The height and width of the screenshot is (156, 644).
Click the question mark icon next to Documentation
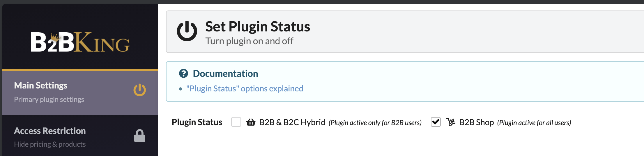point(183,73)
